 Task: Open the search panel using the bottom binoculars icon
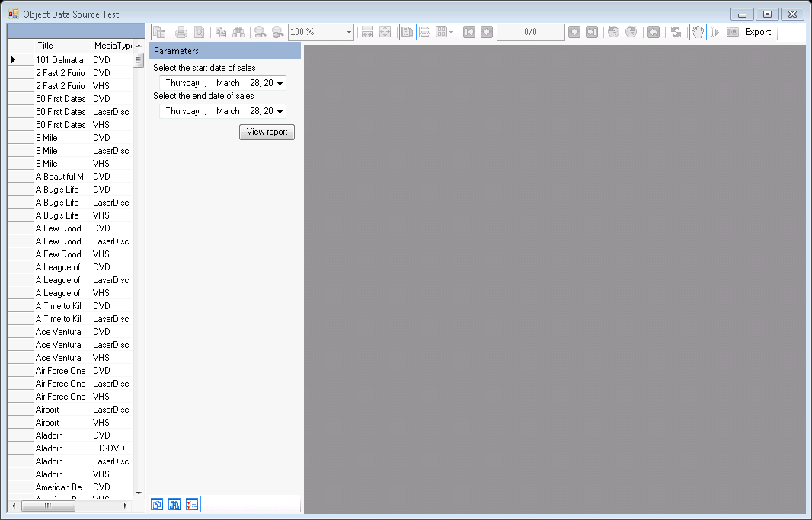click(x=174, y=504)
